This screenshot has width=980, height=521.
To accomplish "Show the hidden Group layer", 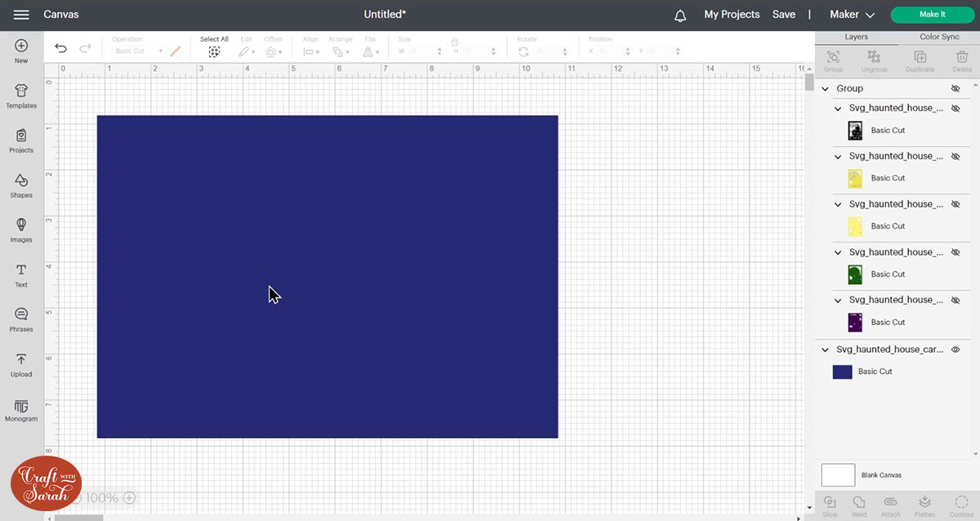I will coord(955,88).
